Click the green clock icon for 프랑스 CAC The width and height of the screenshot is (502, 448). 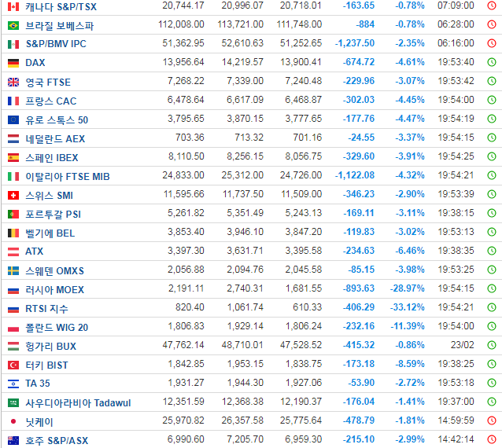click(492, 100)
